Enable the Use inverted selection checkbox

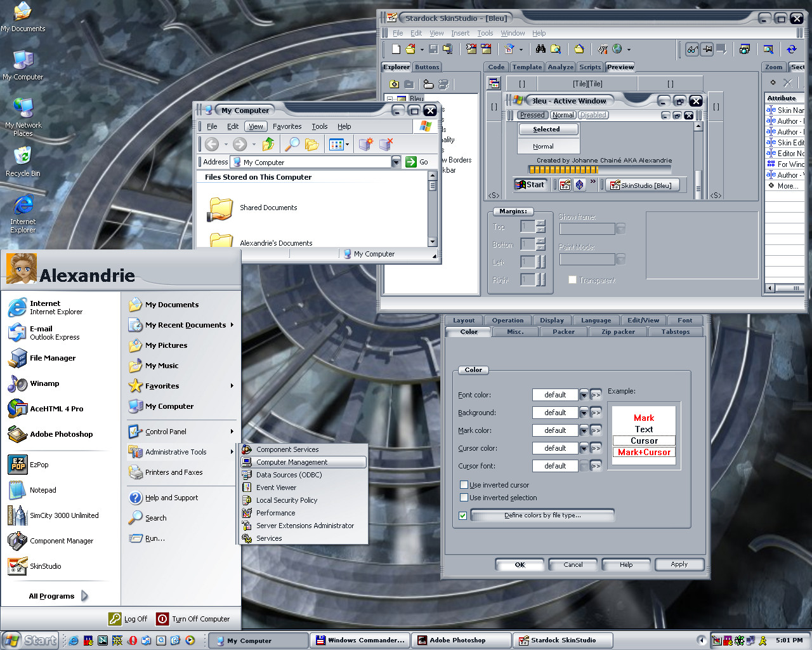tap(464, 498)
